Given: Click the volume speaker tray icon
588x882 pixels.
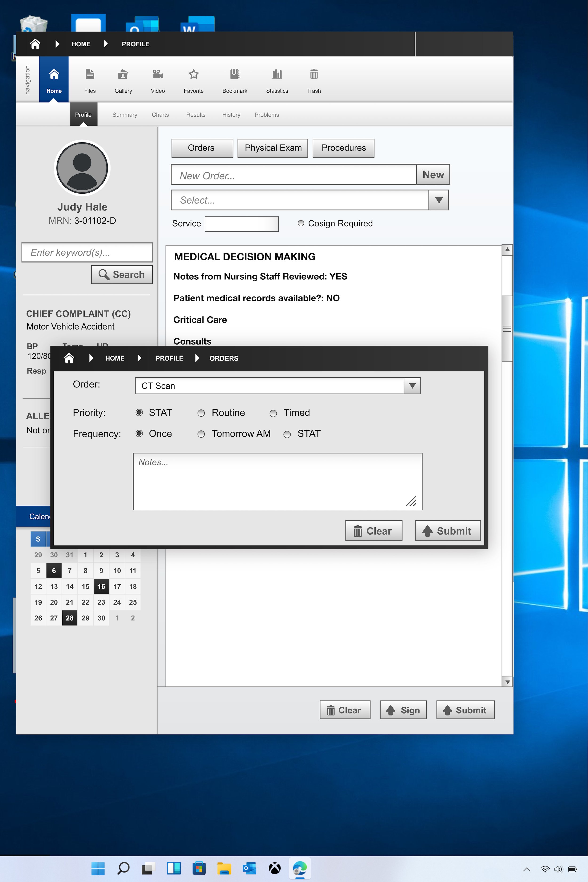Looking at the screenshot, I should click(x=558, y=869).
